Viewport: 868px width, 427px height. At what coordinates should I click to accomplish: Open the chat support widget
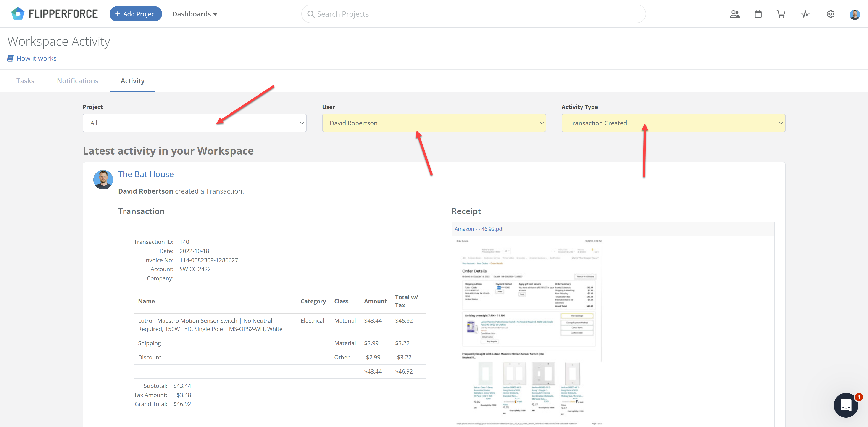pos(846,405)
